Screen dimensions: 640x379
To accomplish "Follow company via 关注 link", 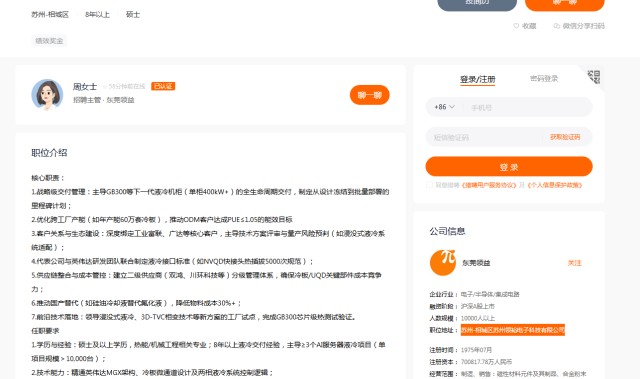I will pyautogui.click(x=574, y=263).
